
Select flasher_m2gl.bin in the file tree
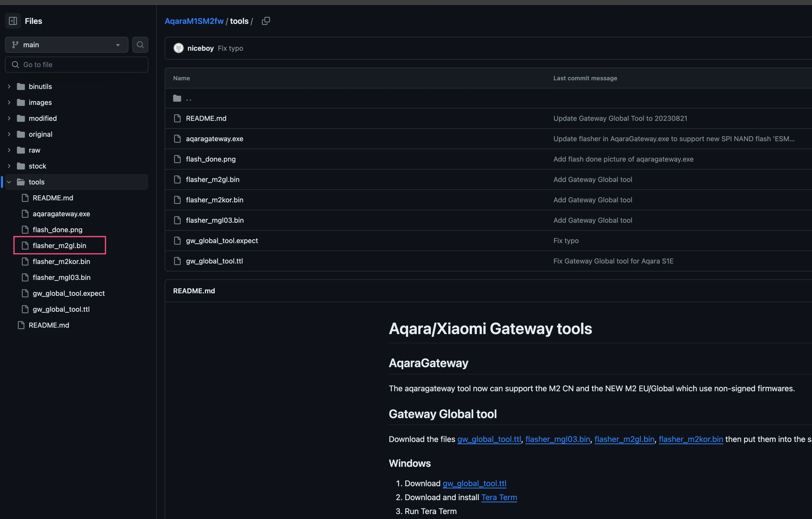(59, 246)
